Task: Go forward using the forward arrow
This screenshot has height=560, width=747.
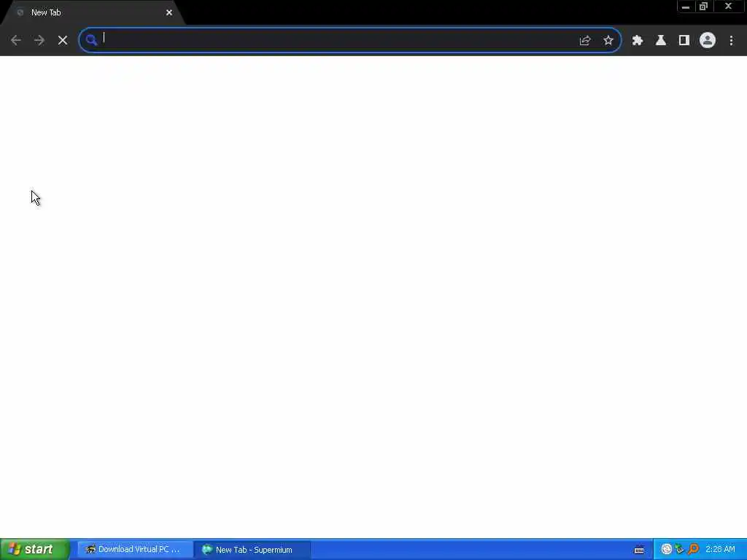Action: [x=39, y=41]
